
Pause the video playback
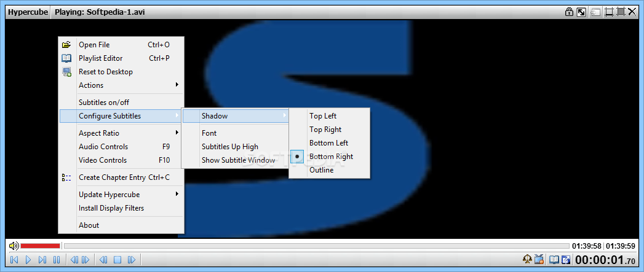pos(57,260)
